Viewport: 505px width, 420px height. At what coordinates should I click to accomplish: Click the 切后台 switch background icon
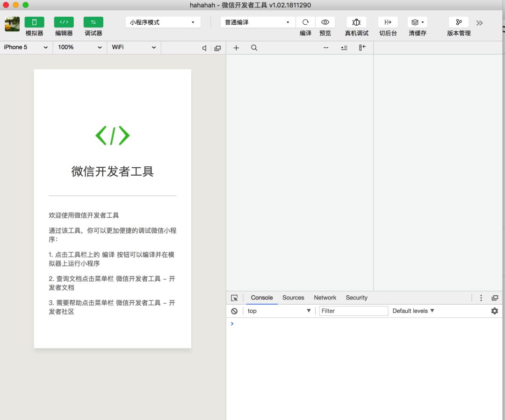click(388, 22)
